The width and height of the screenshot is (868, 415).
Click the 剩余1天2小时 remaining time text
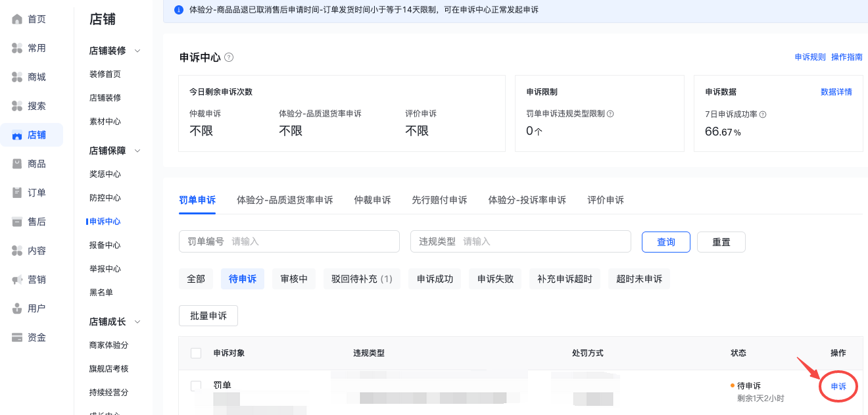[x=761, y=399]
